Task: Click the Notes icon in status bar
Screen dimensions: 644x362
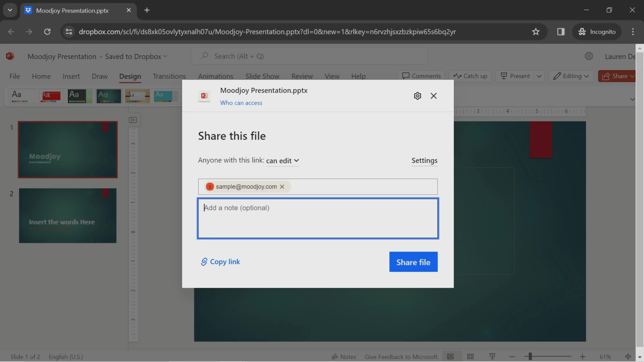Action: tap(345, 356)
